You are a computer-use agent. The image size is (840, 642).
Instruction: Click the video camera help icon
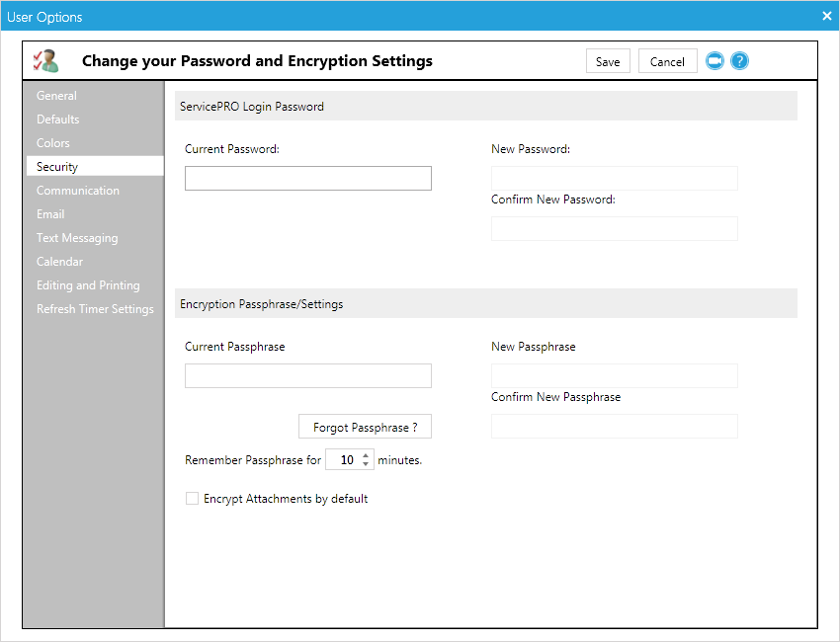714,61
